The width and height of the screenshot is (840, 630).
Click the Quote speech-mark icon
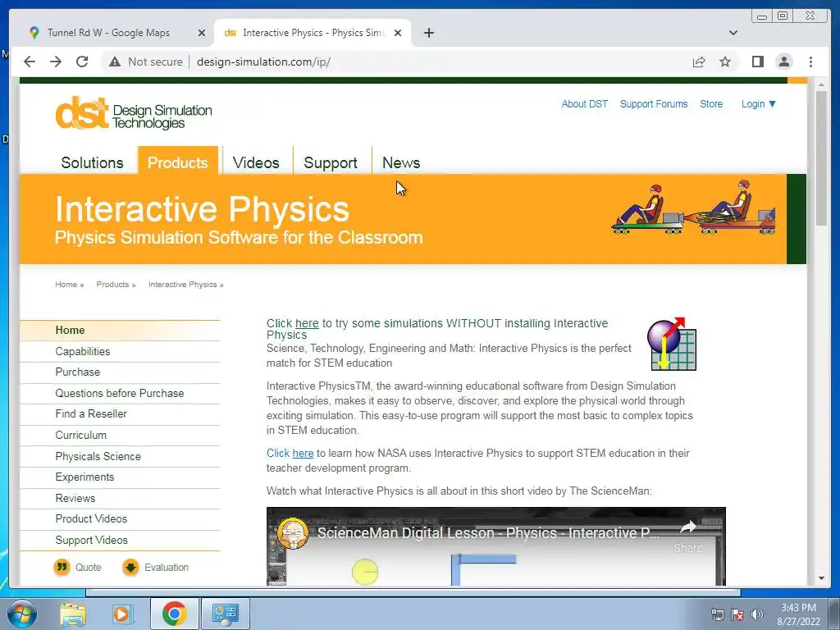[62, 567]
